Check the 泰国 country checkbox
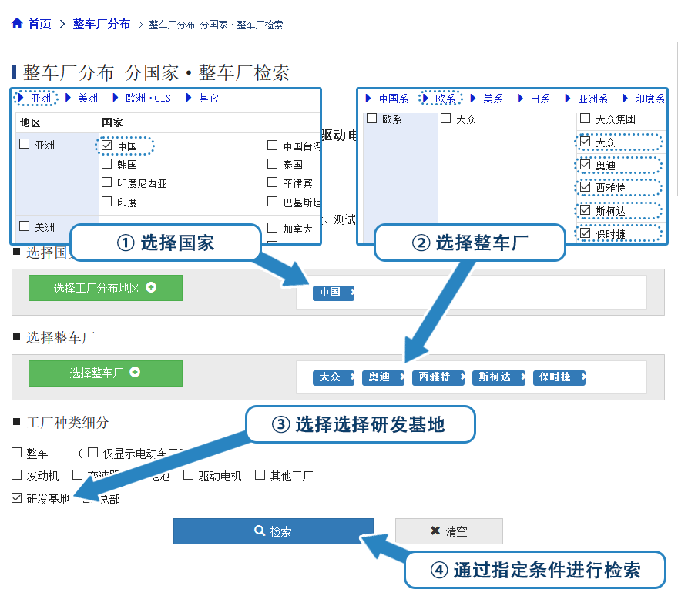Image resolution: width=678 pixels, height=616 pixels. tap(273, 164)
